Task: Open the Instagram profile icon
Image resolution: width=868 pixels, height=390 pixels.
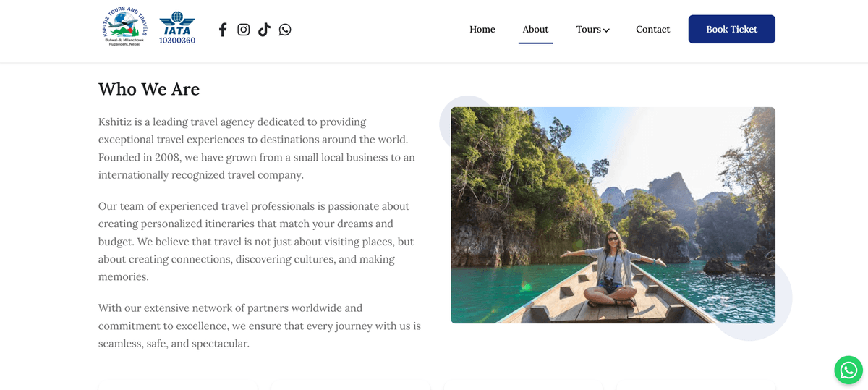Action: point(244,30)
